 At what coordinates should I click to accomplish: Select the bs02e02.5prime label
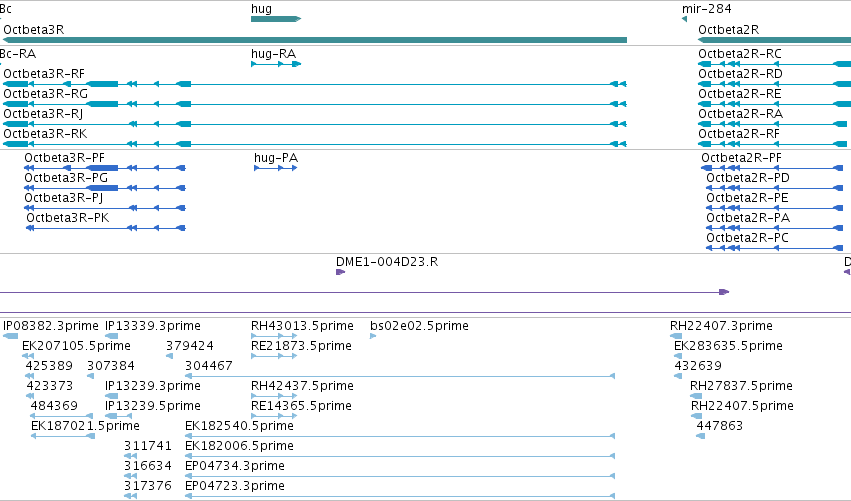pos(420,326)
